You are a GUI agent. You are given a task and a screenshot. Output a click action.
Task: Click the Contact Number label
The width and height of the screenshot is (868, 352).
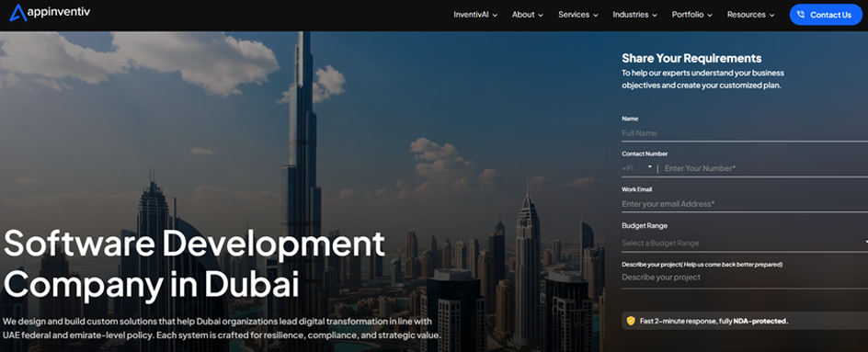pyautogui.click(x=645, y=153)
